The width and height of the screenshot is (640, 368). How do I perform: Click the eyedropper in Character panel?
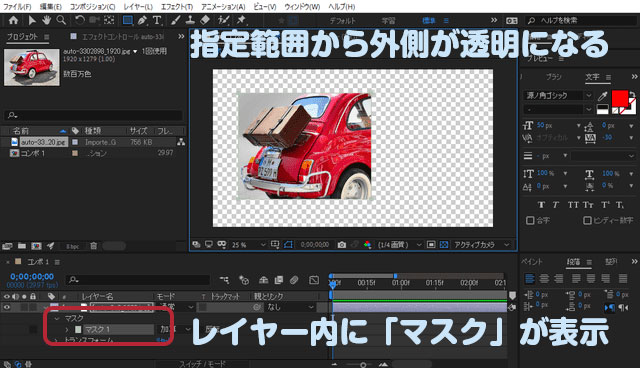tap(602, 96)
